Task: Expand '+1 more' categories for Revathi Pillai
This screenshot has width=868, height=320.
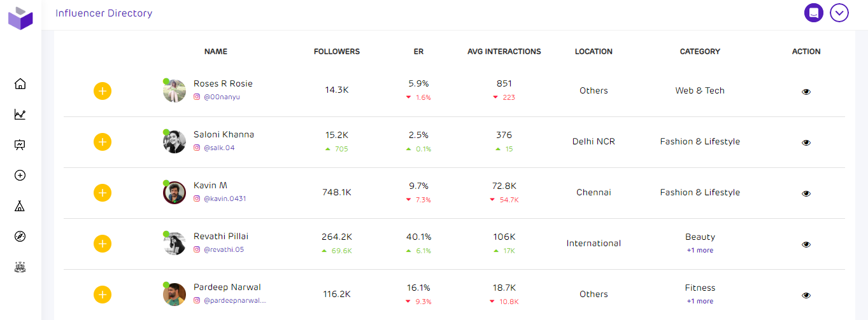Action: tap(700, 251)
